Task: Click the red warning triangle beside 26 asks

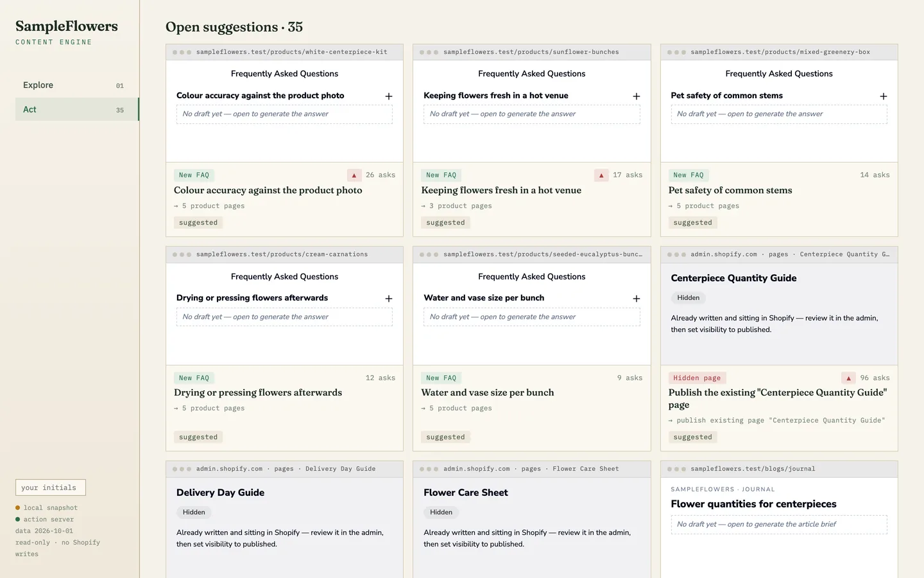Action: pyautogui.click(x=354, y=175)
